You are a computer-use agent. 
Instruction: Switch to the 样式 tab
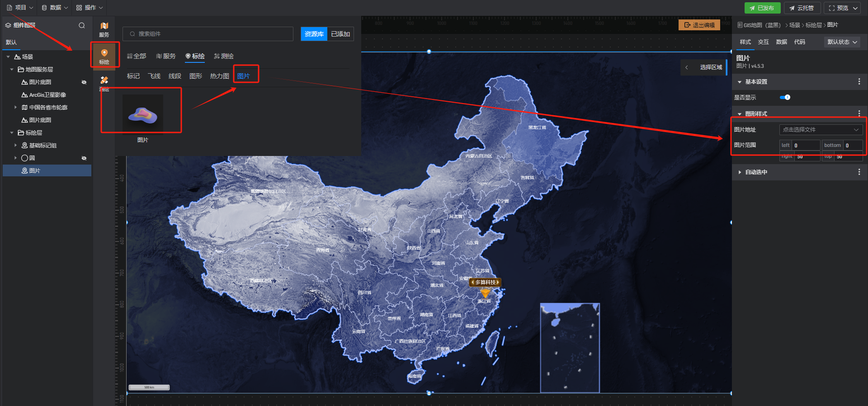[x=745, y=42]
